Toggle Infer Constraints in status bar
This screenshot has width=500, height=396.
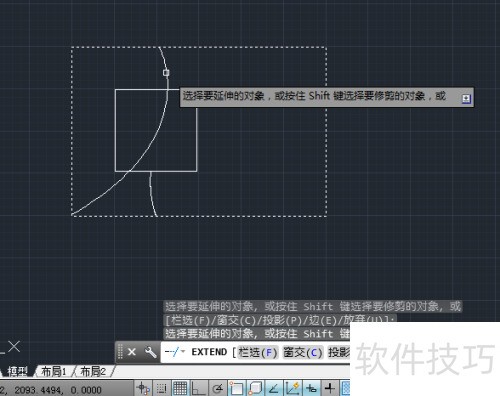coord(143,388)
